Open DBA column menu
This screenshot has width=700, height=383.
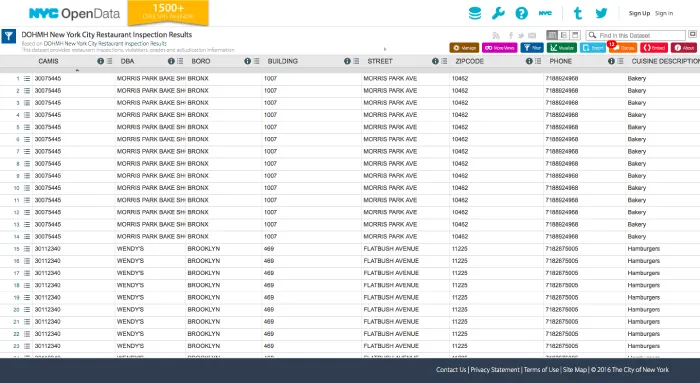coord(180,61)
